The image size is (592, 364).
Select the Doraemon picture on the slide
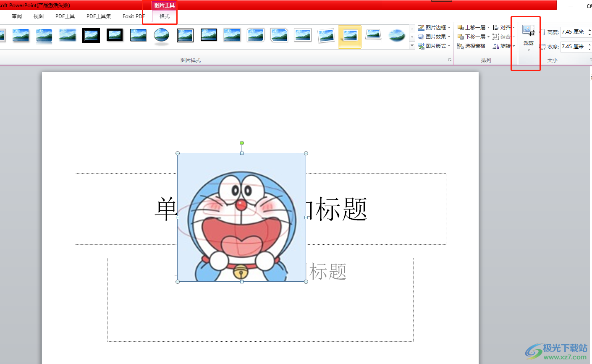(241, 217)
